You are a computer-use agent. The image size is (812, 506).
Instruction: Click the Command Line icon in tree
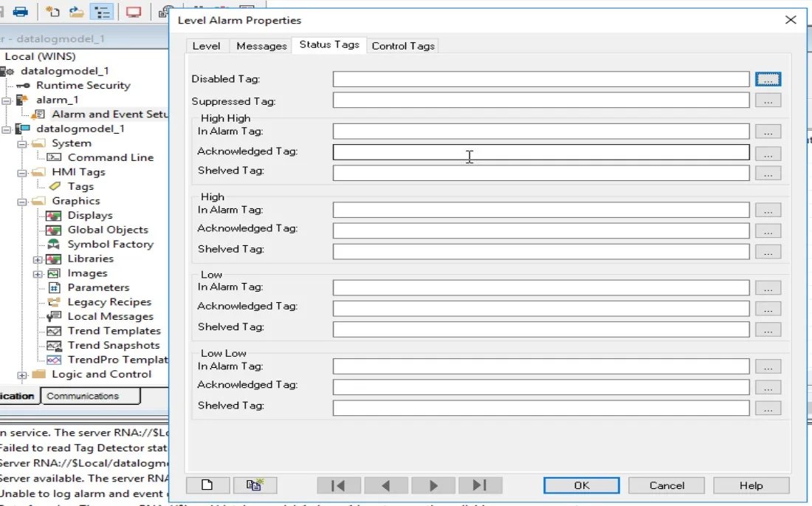[x=54, y=157]
